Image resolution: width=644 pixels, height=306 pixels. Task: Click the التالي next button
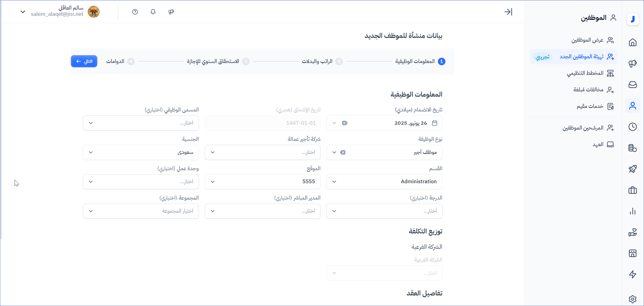click(84, 61)
